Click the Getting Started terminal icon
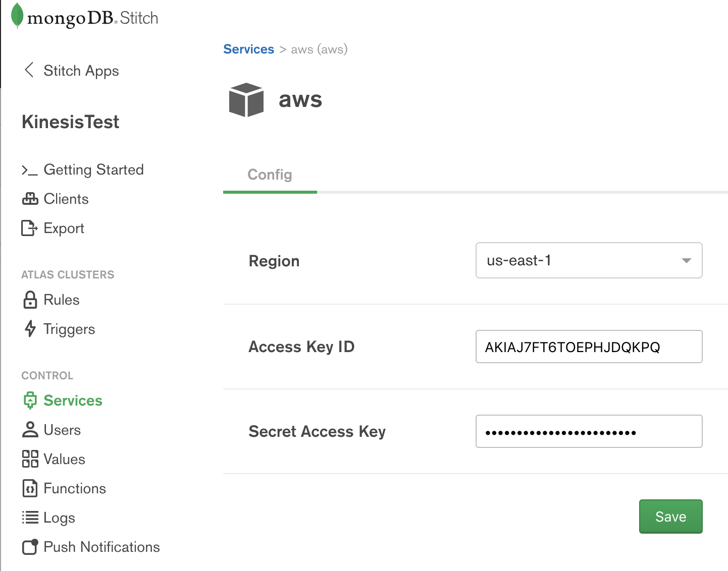 pos(29,170)
